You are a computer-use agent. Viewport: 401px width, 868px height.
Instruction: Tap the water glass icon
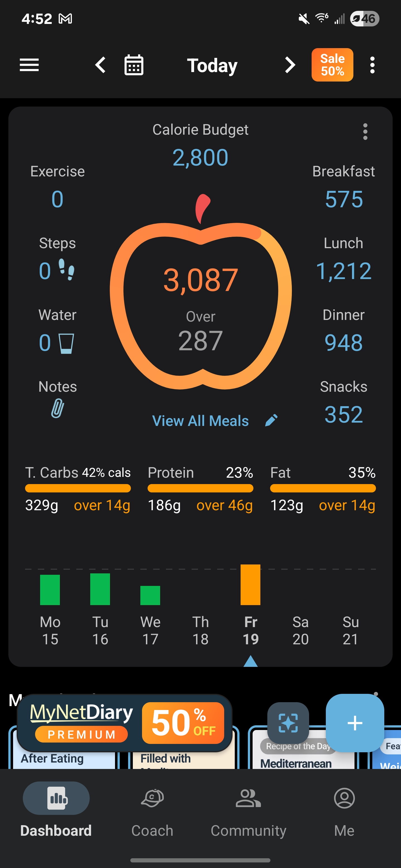66,343
